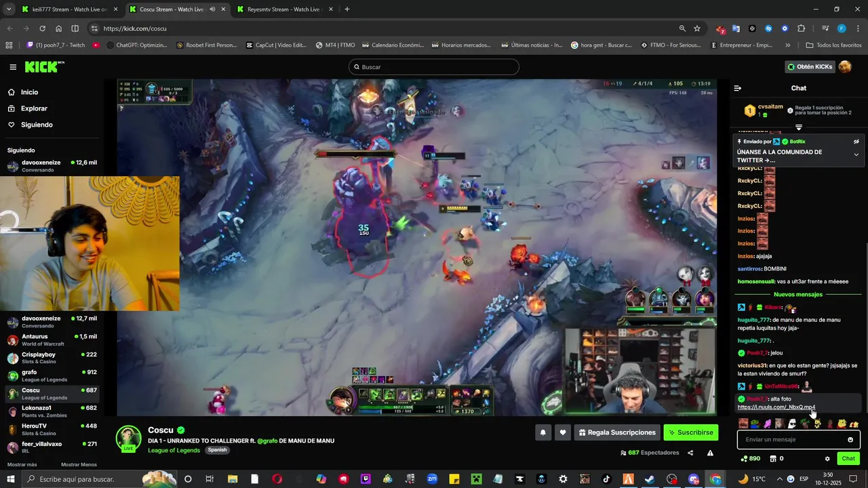
Task: Share the Coscu stream
Action: pyautogui.click(x=690, y=453)
